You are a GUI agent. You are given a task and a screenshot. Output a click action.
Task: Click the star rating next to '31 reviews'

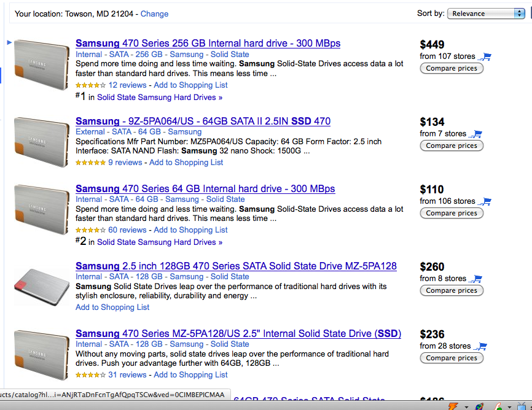tap(90, 375)
